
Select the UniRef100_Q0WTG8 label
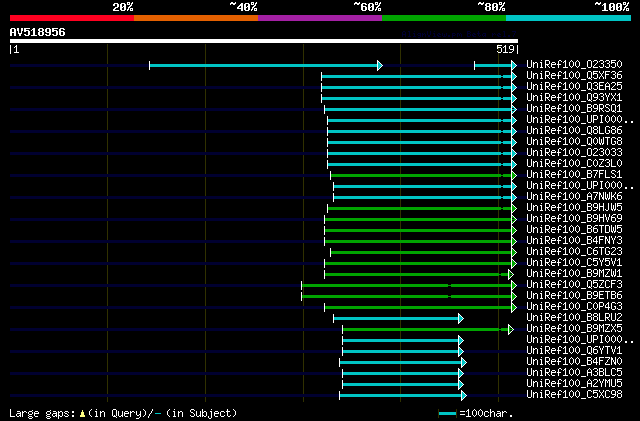(x=574, y=141)
